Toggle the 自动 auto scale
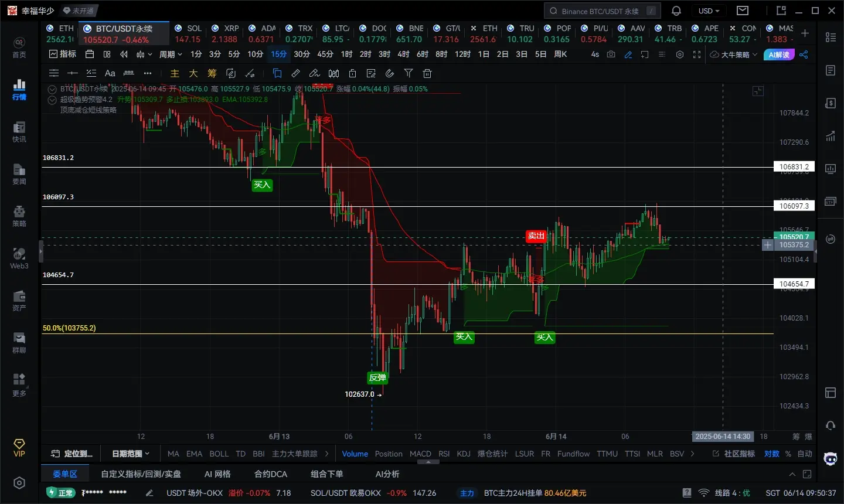The height and width of the screenshot is (504, 844). [805, 454]
